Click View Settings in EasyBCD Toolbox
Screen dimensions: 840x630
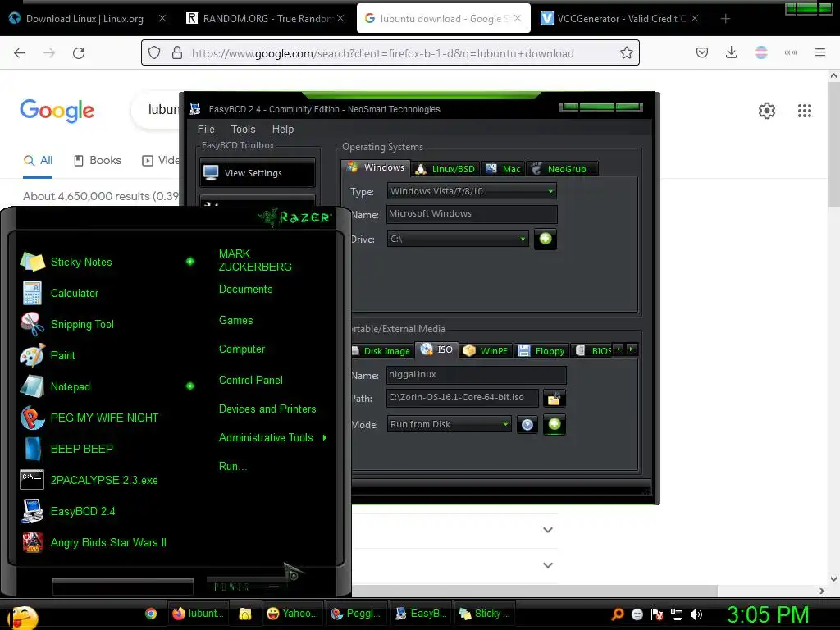tap(257, 172)
